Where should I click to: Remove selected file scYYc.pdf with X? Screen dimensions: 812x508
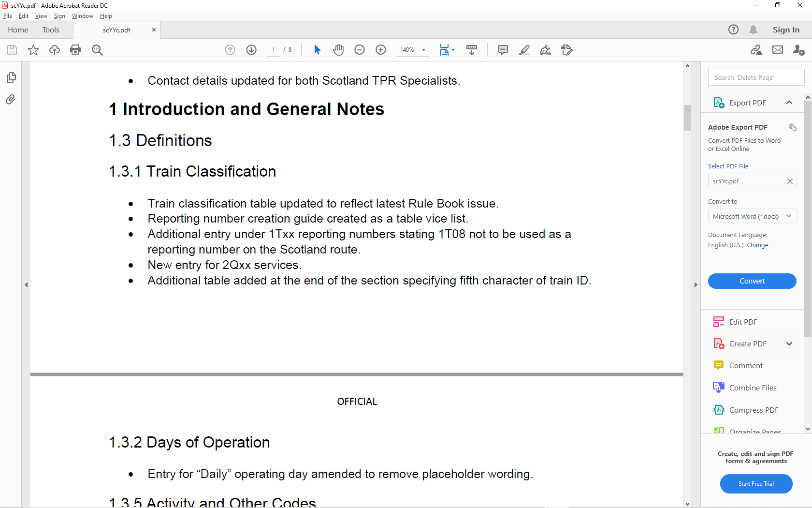[x=790, y=181]
